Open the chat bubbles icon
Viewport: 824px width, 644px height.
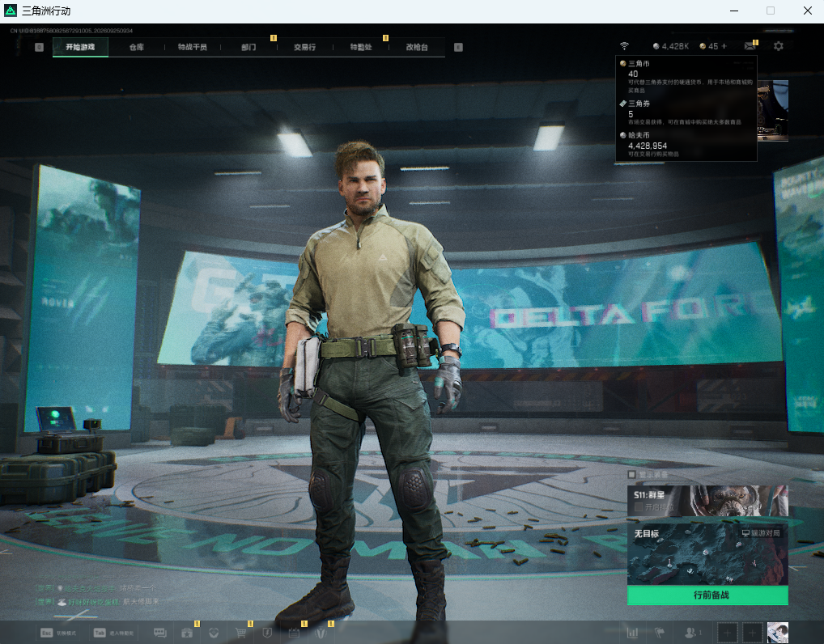click(159, 633)
